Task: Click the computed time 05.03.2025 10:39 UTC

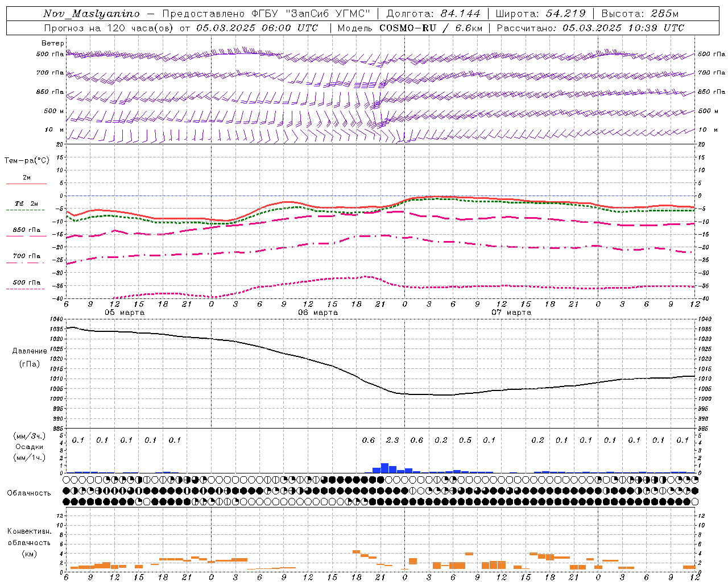Action: coord(623,28)
